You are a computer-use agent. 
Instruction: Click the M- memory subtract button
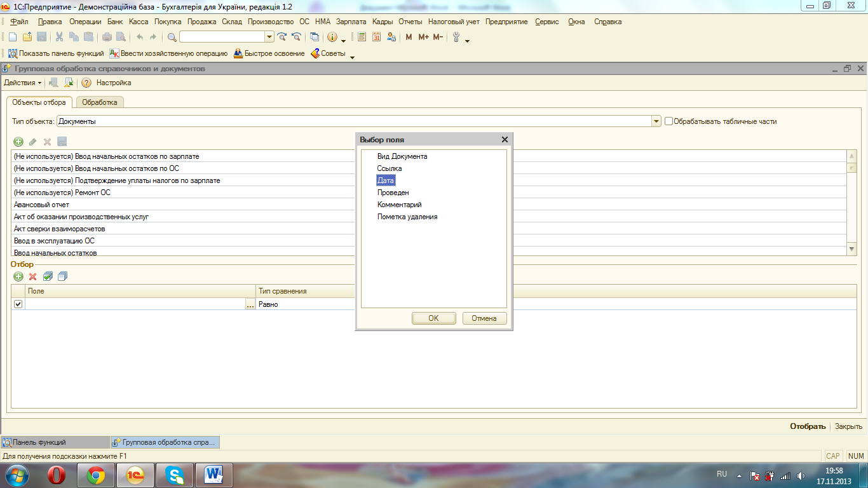click(x=438, y=37)
